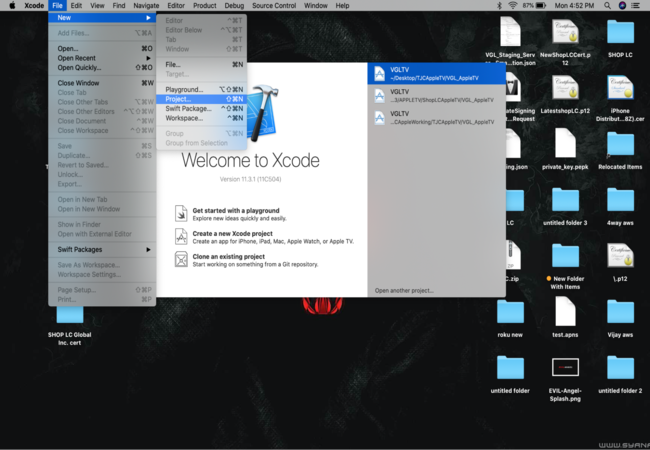The width and height of the screenshot is (650, 450).
Task: Open Siri from menu bar
Action: pos(622,5)
